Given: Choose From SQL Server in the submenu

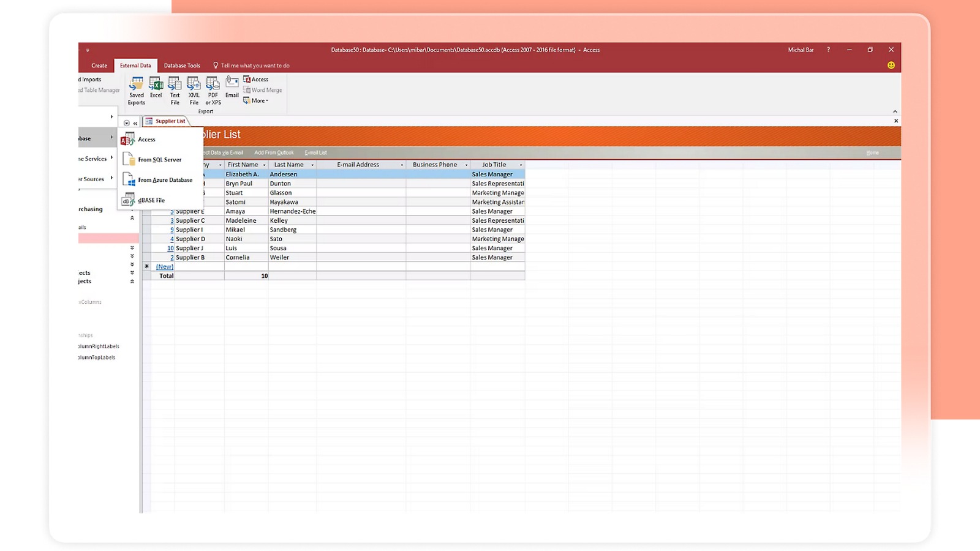Looking at the screenshot, I should coord(160,160).
